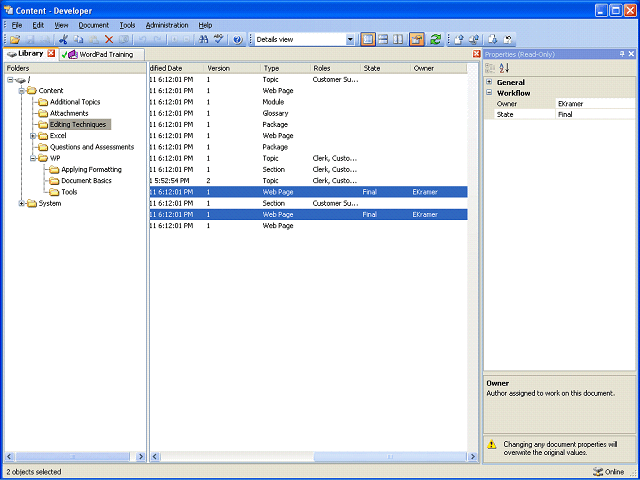640x480 pixels.
Task: Sort properties alphabetically with A-Z icon
Action: (504, 68)
